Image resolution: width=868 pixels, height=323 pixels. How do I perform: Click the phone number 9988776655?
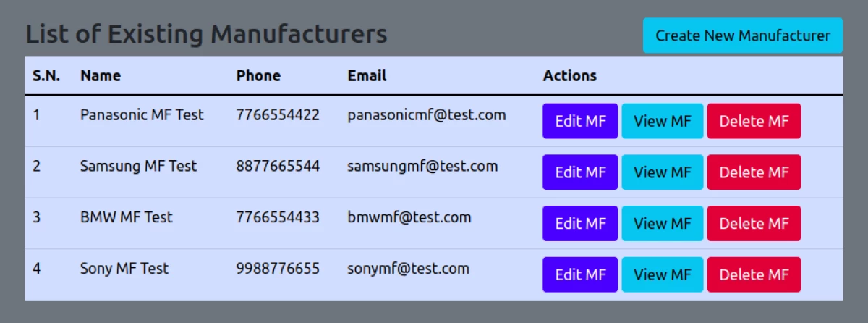[278, 269]
